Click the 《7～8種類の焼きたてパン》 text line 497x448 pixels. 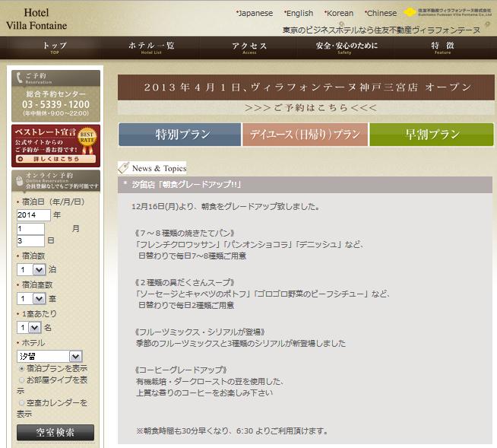pyautogui.click(x=185, y=234)
